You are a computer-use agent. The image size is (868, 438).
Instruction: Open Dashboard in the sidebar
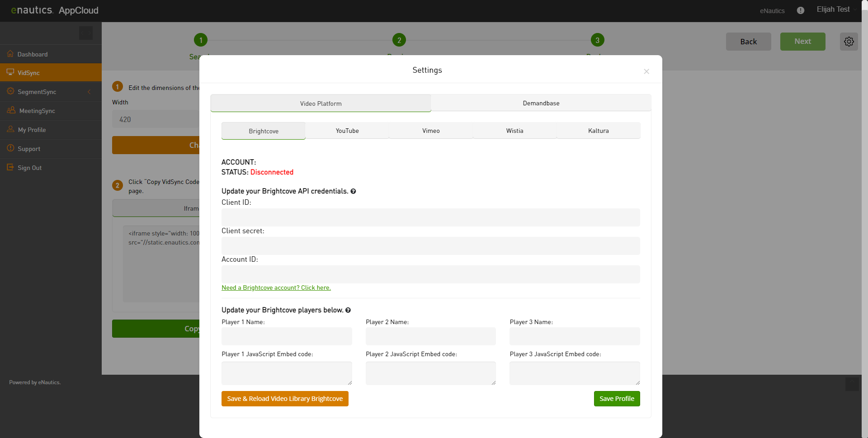(51, 54)
